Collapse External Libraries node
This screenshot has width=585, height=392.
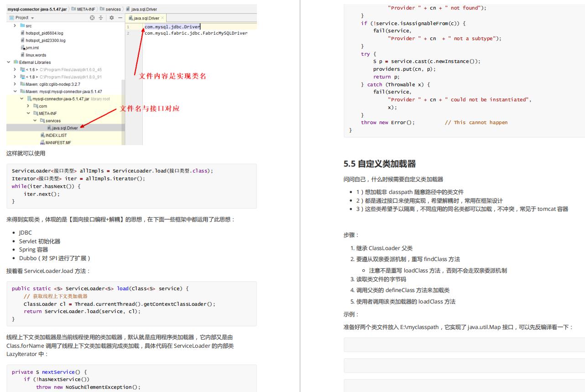(x=9, y=62)
